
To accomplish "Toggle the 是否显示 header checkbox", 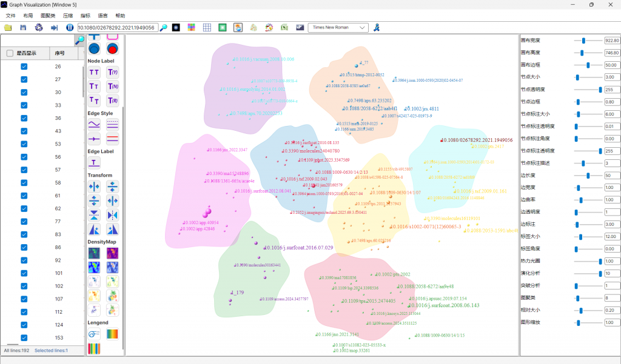I will [x=10, y=53].
